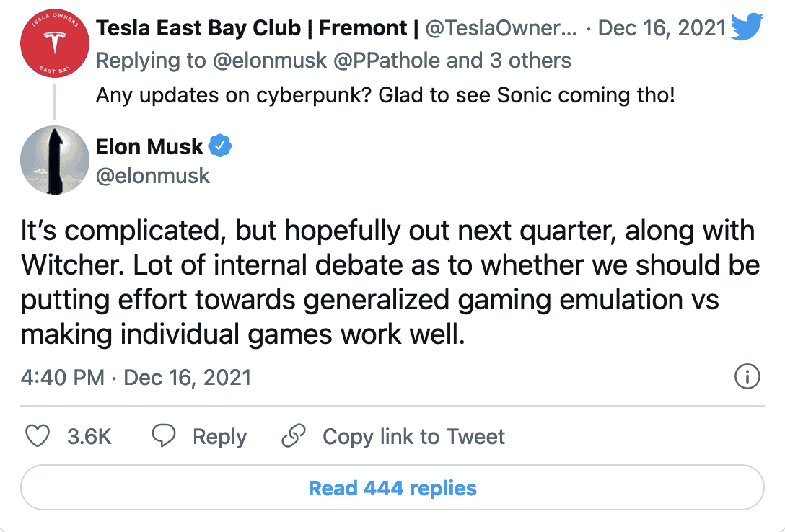Click the Reply label
785x532 pixels.
[x=219, y=436]
